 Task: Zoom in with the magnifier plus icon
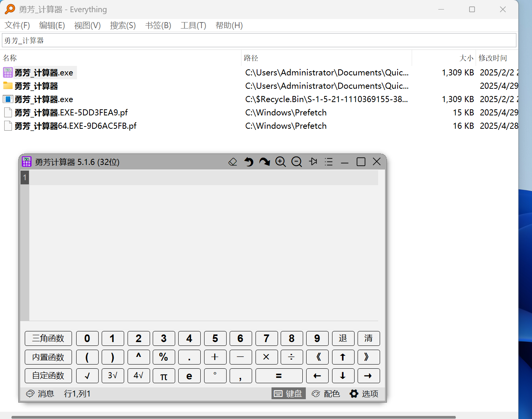(x=281, y=162)
